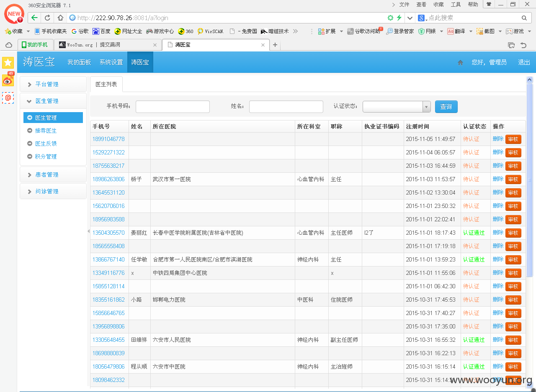Open the 收藏 star bookmark icon
536x392 pixels.
point(13,31)
